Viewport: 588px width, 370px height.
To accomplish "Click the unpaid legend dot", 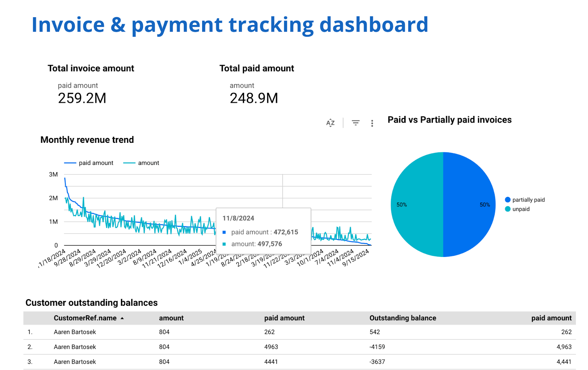I will 508,209.
